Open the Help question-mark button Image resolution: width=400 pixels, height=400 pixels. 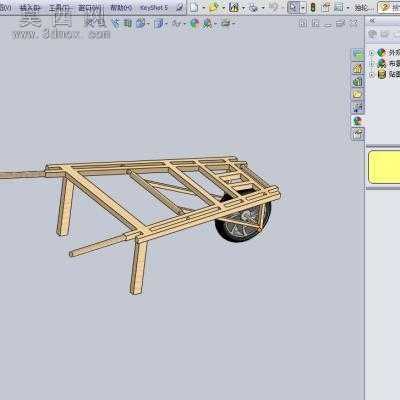click(385, 7)
